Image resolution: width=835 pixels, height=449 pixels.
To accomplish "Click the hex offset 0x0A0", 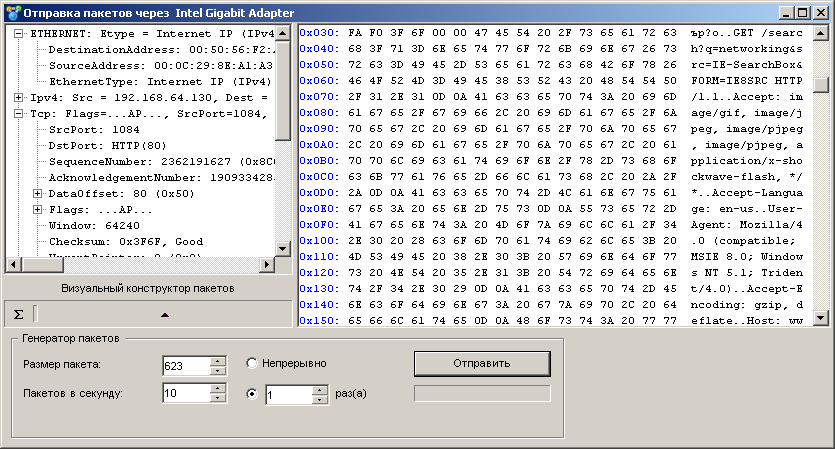I will pyautogui.click(x=319, y=144).
